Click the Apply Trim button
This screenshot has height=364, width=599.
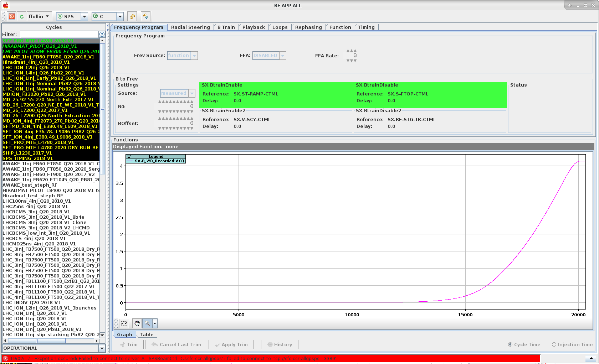click(231, 344)
